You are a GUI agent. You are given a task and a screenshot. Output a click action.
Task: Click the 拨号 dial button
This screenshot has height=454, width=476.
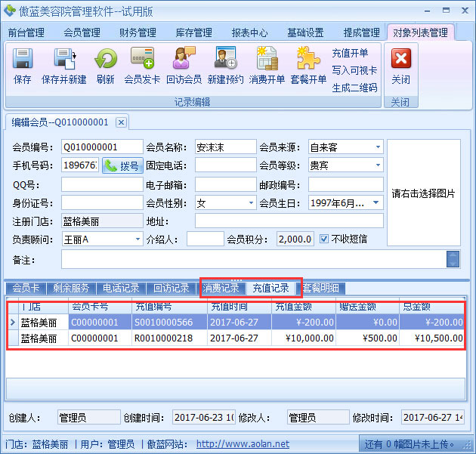point(122,165)
